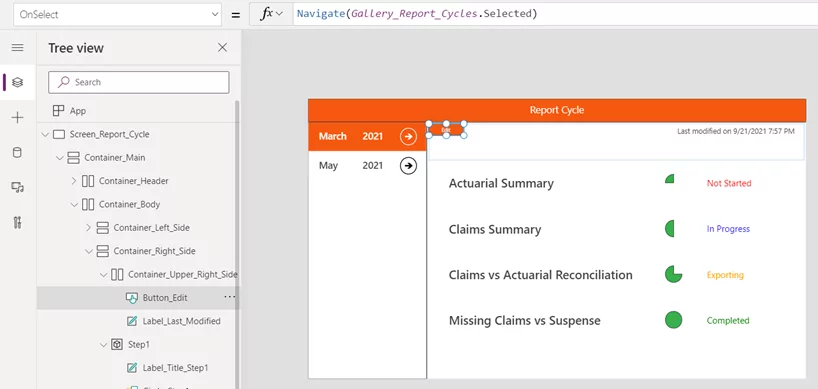Select Container_Left_Side in tree
This screenshot has height=389, width=818.
coord(152,228)
